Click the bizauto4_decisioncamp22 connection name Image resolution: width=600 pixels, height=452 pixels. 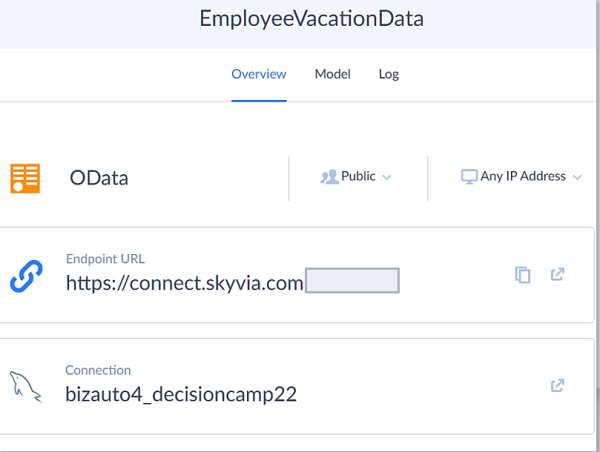click(x=181, y=394)
